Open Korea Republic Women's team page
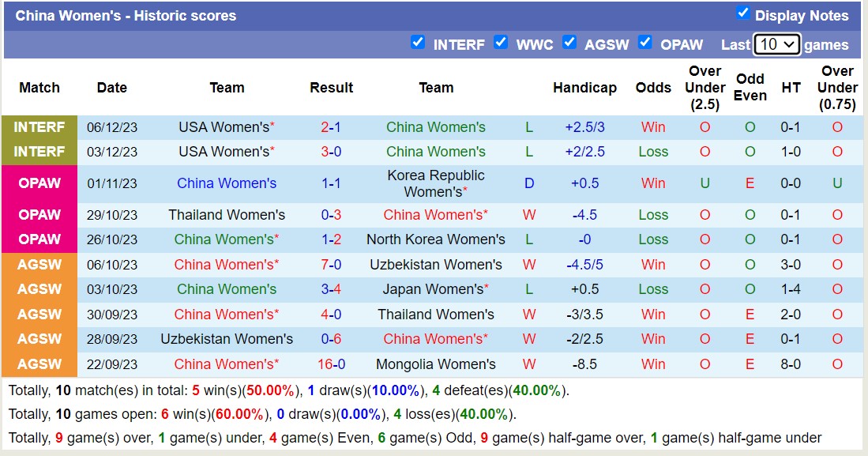 click(x=435, y=183)
